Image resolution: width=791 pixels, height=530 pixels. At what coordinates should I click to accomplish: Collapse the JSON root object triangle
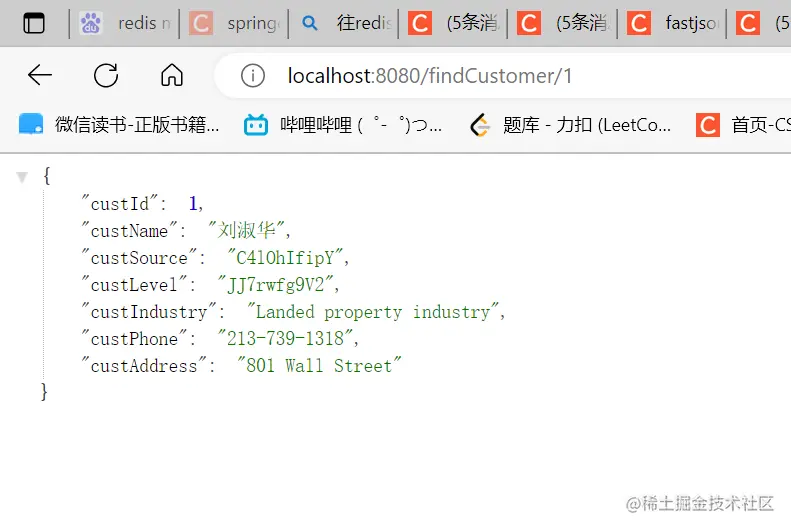[x=22, y=177]
